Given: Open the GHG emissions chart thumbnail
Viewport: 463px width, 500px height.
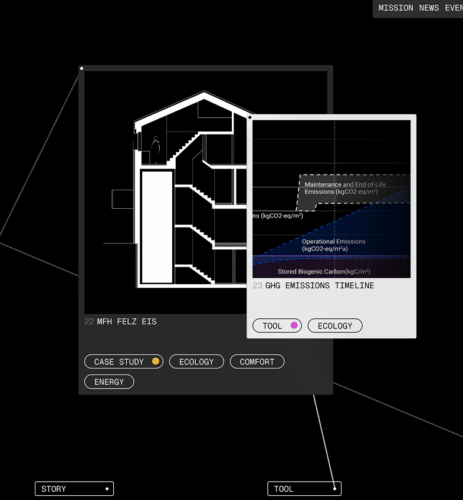Looking at the screenshot, I should [332, 199].
